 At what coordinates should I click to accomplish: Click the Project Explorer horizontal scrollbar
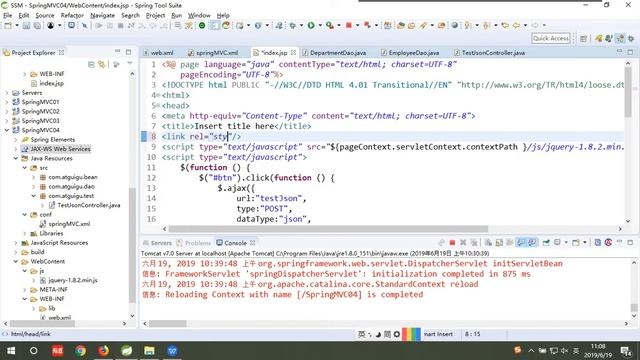coord(42,323)
